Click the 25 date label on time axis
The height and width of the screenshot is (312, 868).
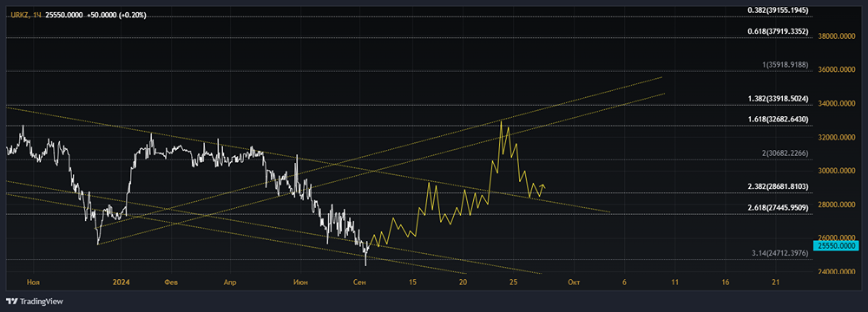513,283
